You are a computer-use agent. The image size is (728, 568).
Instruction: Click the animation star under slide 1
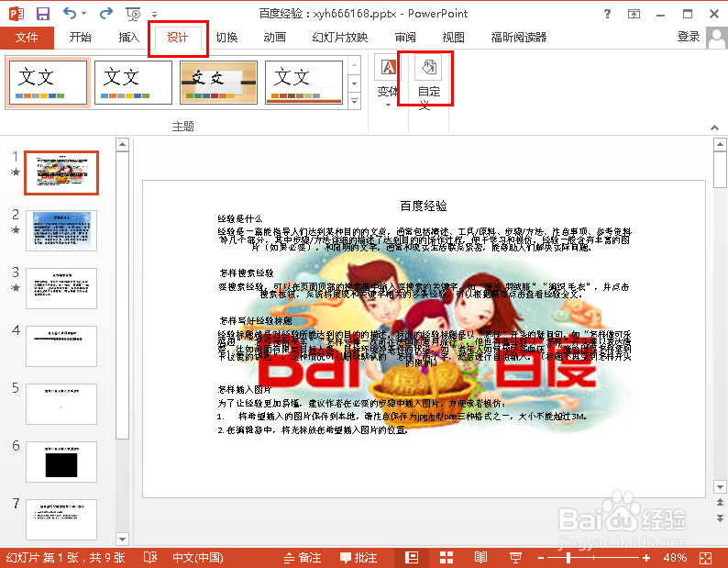coord(16,172)
